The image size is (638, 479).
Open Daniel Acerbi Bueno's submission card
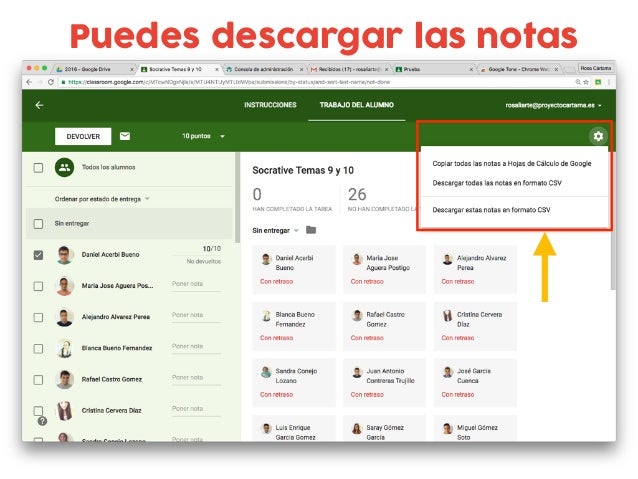[294, 269]
